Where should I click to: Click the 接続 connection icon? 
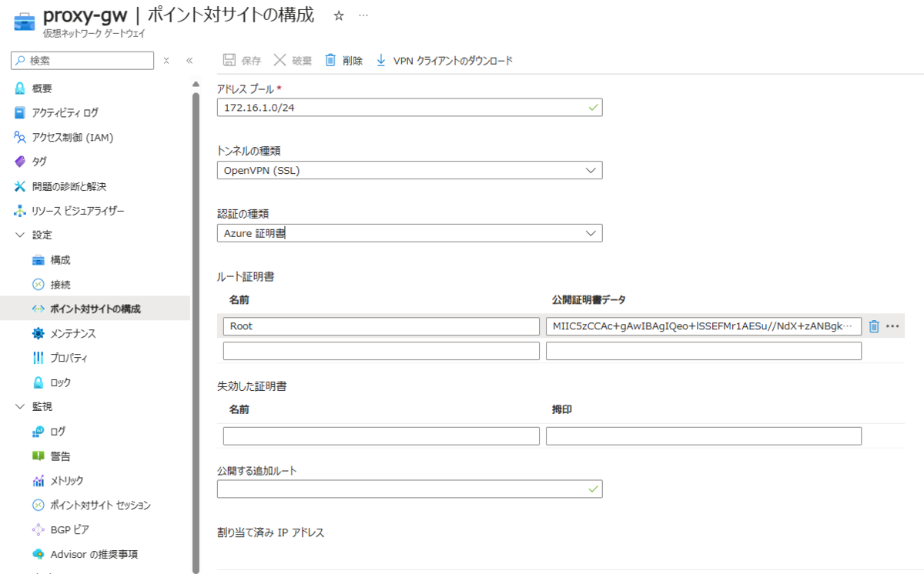coord(38,285)
